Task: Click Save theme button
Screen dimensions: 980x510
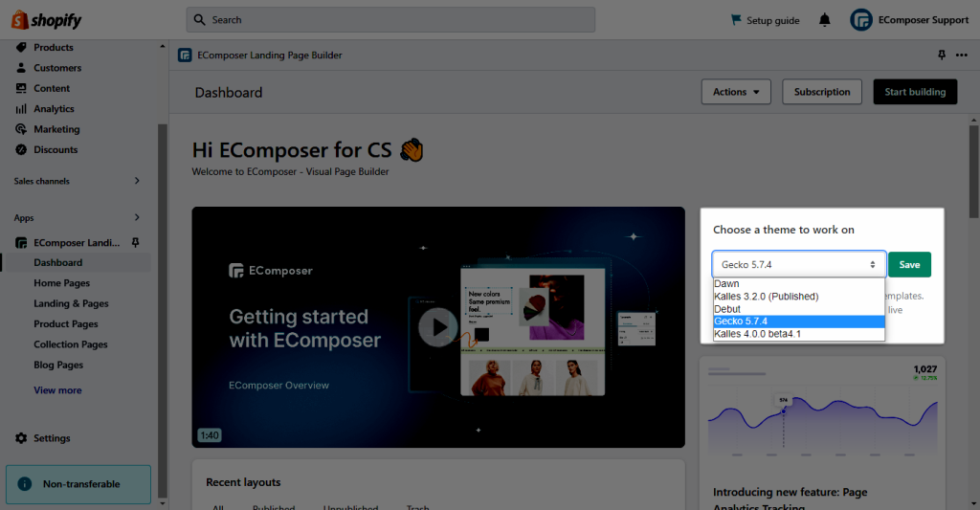Action: click(x=909, y=264)
